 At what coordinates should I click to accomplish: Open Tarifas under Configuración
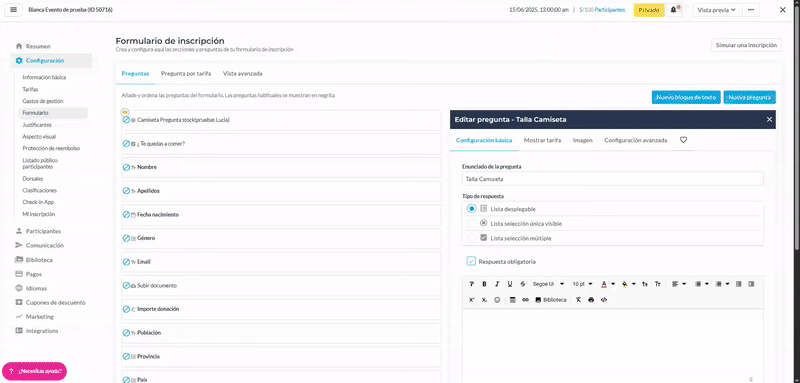point(30,89)
